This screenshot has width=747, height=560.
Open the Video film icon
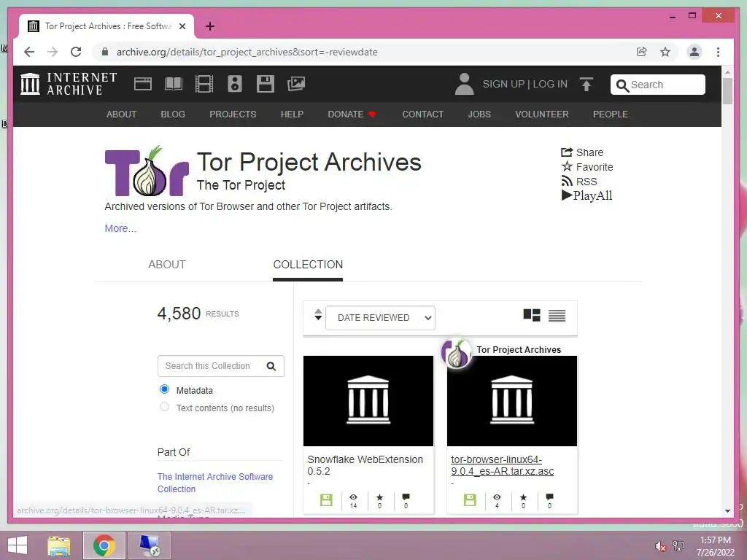[x=204, y=84]
